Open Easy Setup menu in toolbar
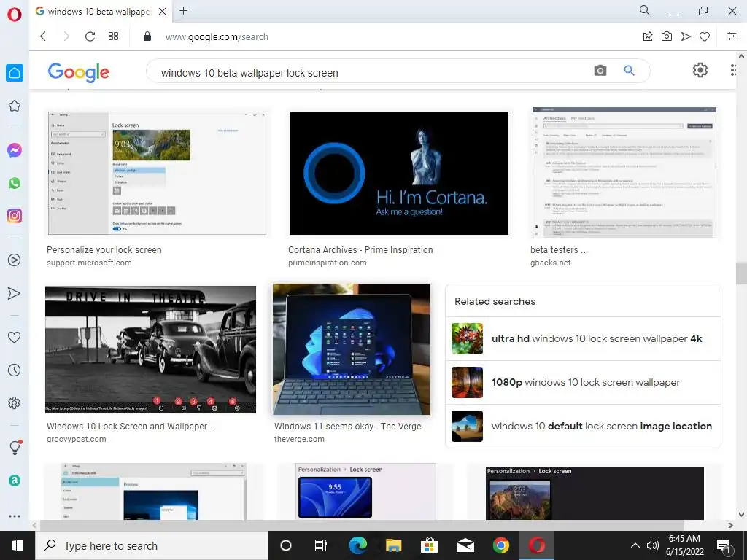This screenshot has height=560, width=747. point(731,36)
